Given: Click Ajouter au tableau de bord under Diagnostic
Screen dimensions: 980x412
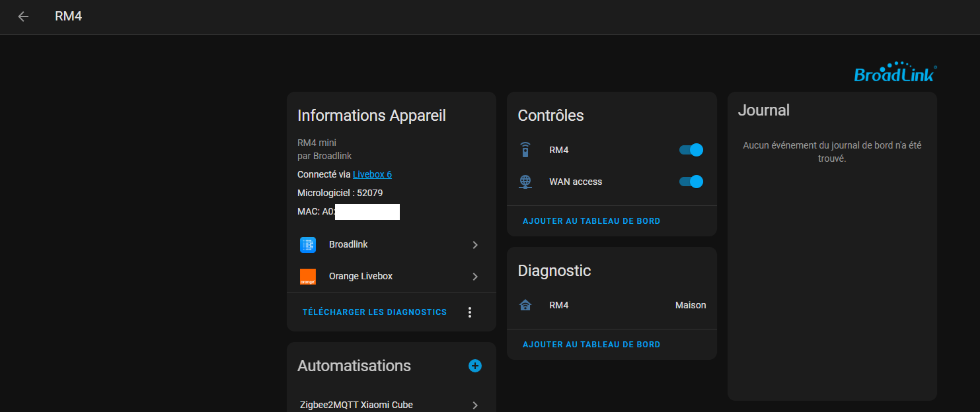Looking at the screenshot, I should [591, 345].
